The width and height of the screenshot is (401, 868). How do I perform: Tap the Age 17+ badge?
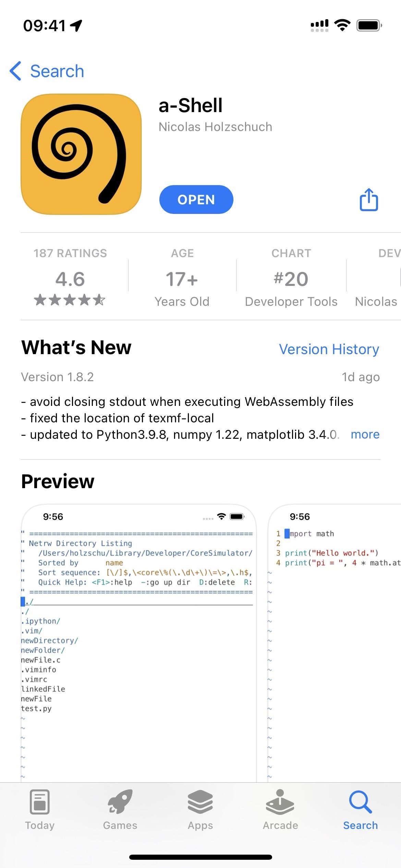point(182,277)
